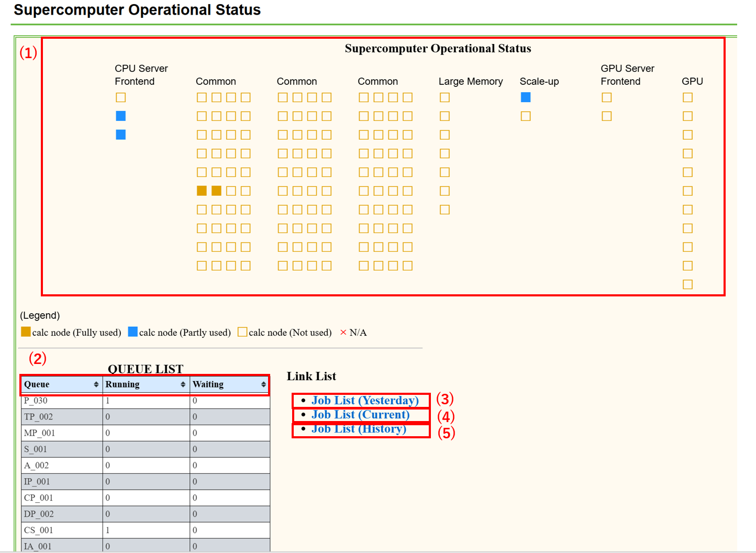Click a partly used CPU Server Frontend node
This screenshot has width=756, height=553.
click(x=120, y=116)
